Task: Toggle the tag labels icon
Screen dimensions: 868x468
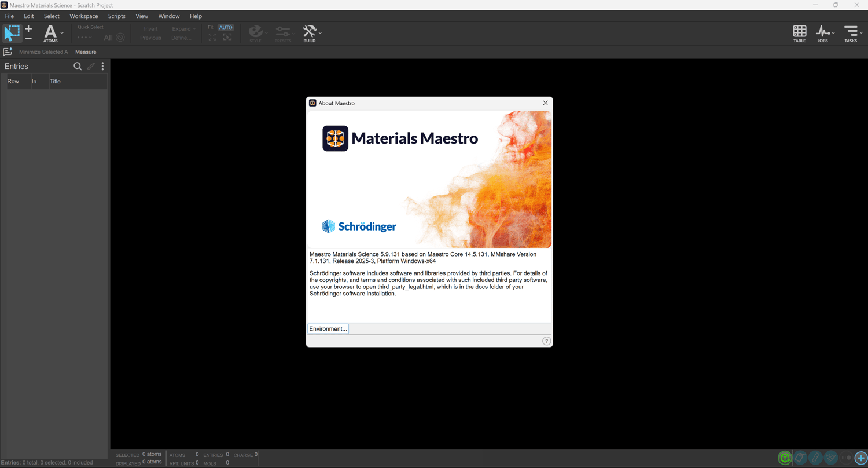Action: [800, 458]
